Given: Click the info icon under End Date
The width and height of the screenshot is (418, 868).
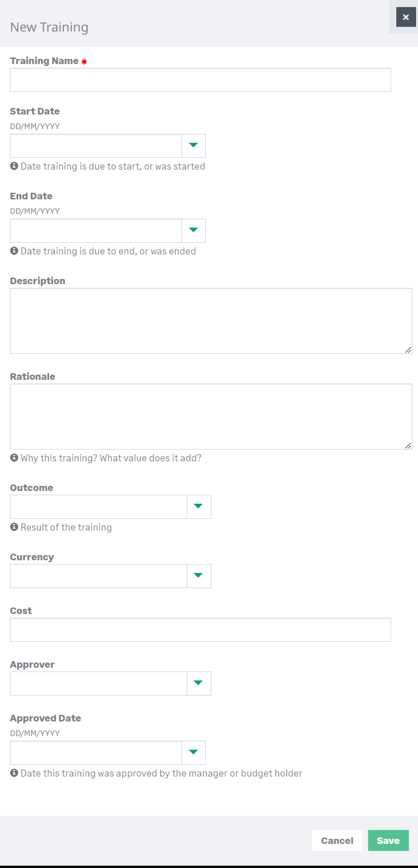Looking at the screenshot, I should point(14,251).
